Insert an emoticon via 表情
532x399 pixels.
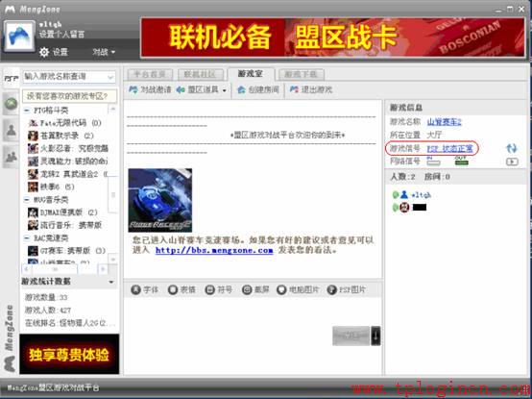click(173, 289)
